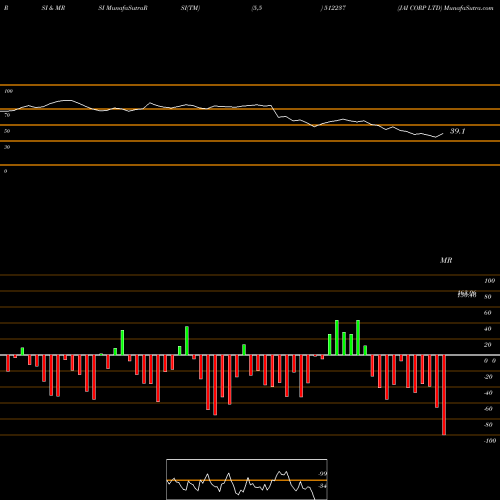500x500 pixels.
Task: Click MR axis label -20
Action: pos(488,377)
